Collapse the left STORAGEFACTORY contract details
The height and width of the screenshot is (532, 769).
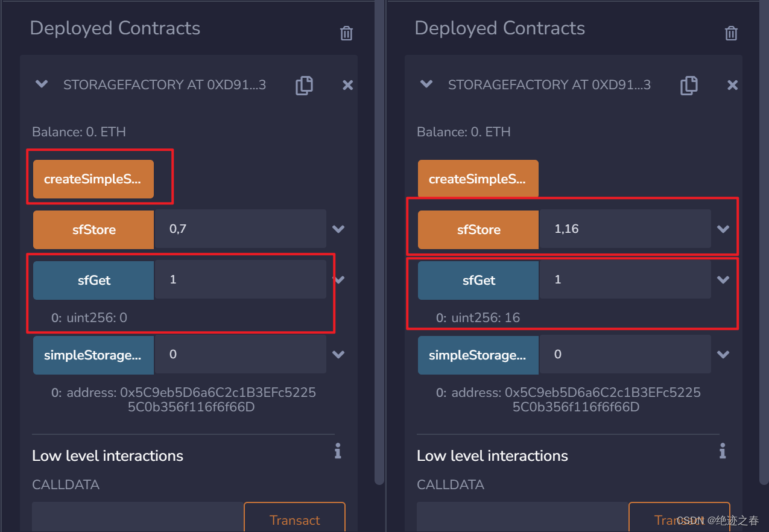[x=41, y=84]
